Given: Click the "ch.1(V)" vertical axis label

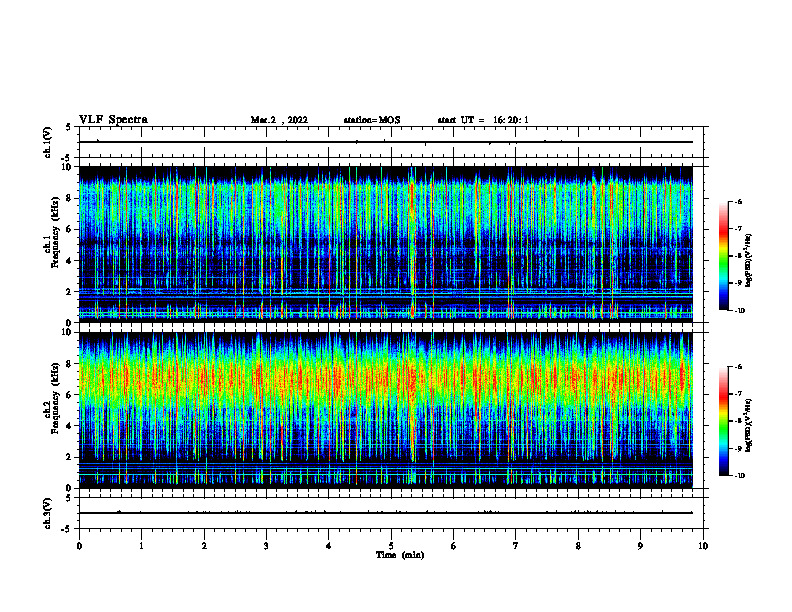Looking at the screenshot, I should tap(48, 142).
